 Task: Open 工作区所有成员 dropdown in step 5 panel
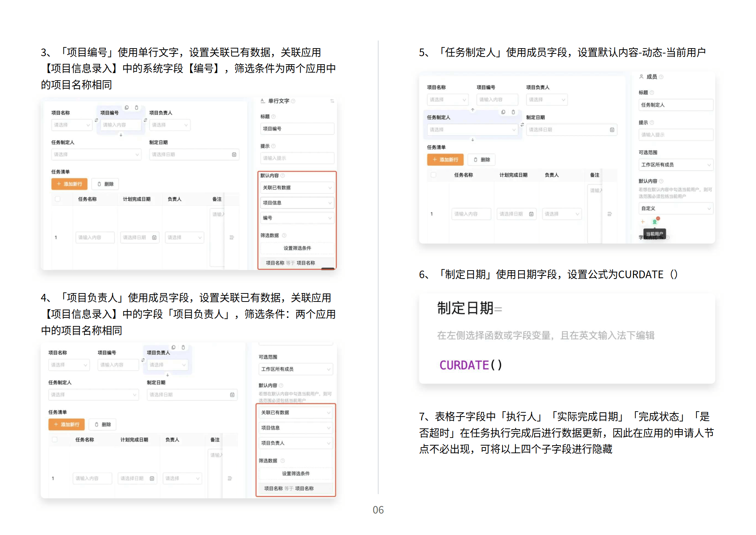676,165
